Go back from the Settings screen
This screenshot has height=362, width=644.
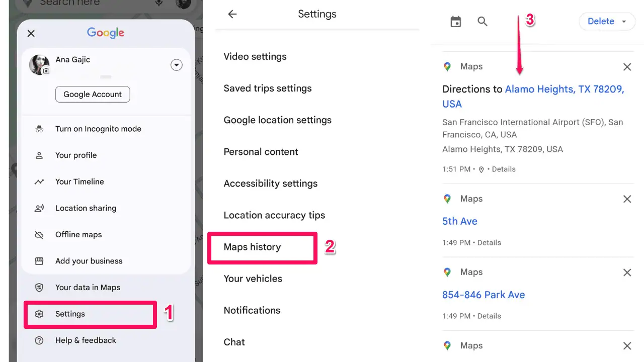point(232,14)
